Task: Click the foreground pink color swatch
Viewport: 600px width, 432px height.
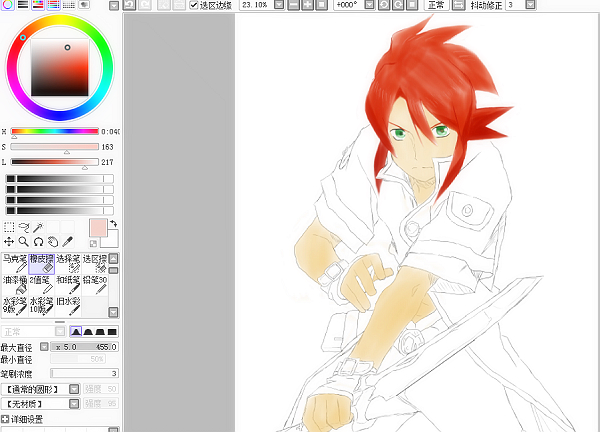Action: tap(98, 228)
